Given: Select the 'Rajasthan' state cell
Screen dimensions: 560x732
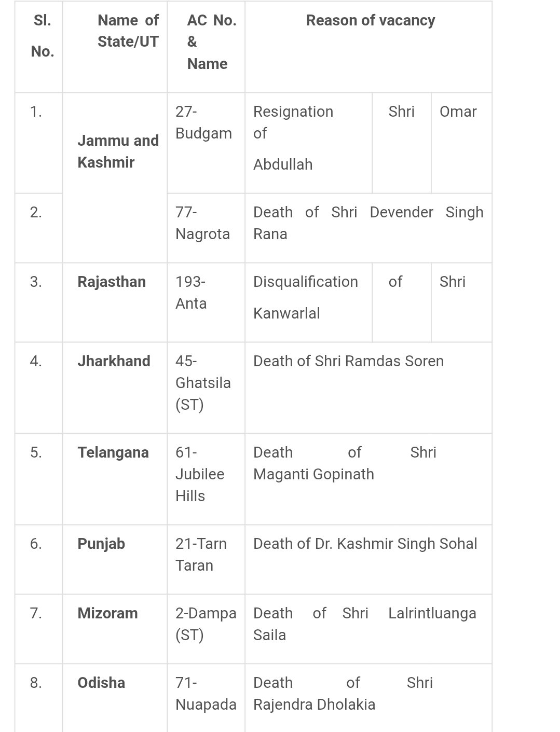Looking at the screenshot, I should click(x=112, y=282).
